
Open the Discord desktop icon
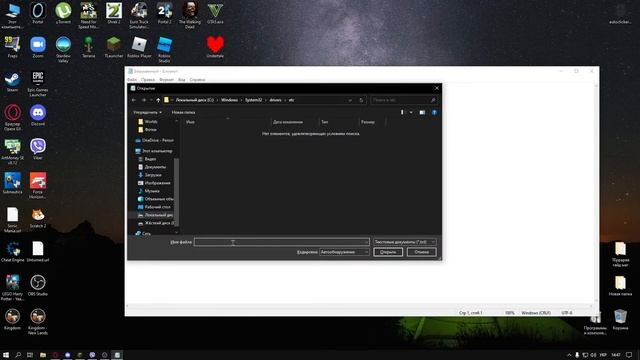pyautogui.click(x=38, y=116)
